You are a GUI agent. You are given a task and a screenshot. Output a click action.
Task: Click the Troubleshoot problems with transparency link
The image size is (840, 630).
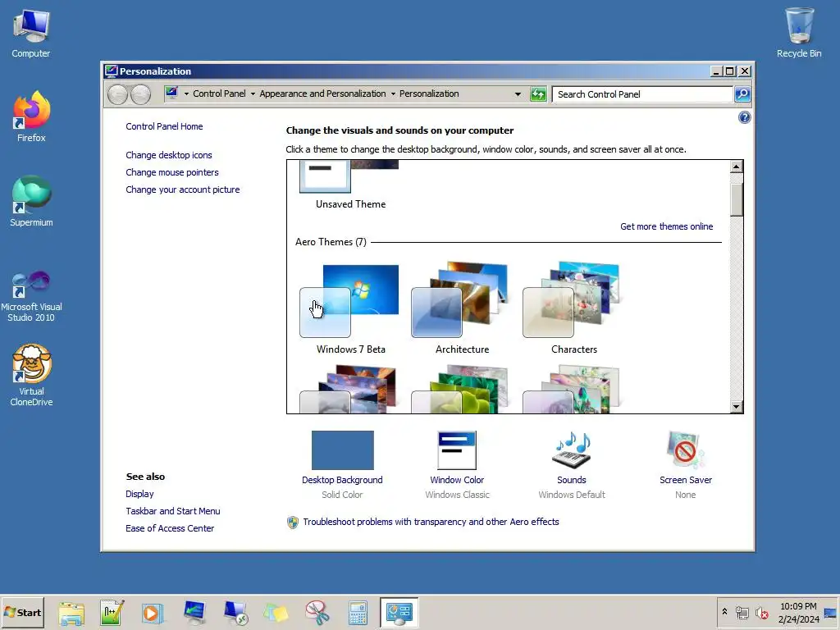tap(431, 522)
